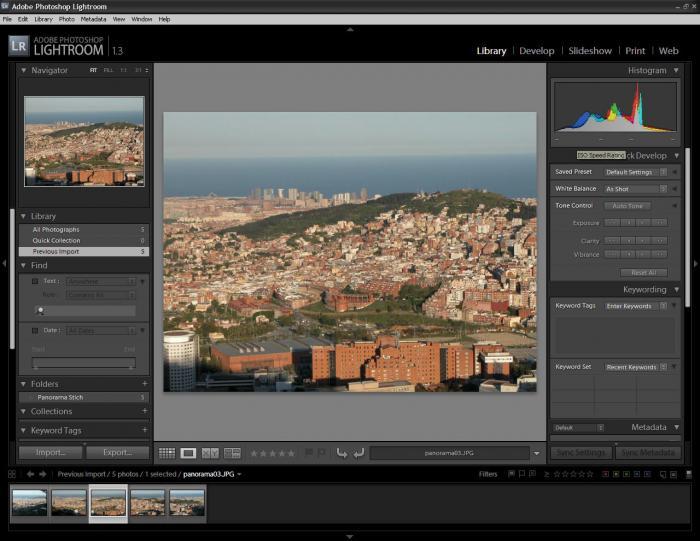Open Compare view (XY icon)
The width and height of the screenshot is (700, 541).
tap(210, 453)
